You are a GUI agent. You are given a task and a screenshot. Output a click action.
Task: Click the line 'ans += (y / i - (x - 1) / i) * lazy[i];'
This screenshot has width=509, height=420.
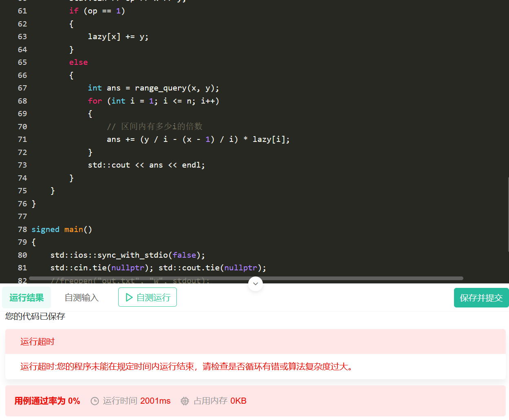[x=198, y=139]
